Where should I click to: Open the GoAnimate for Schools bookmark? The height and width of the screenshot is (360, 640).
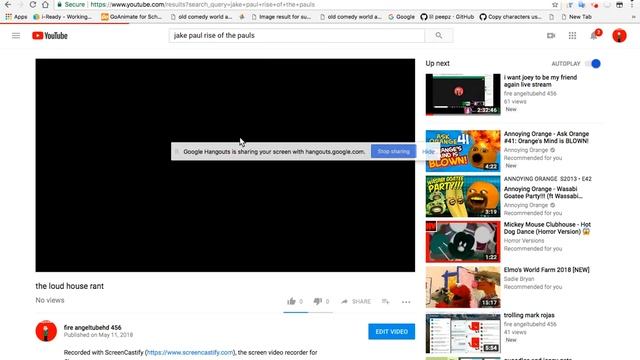(x=131, y=17)
